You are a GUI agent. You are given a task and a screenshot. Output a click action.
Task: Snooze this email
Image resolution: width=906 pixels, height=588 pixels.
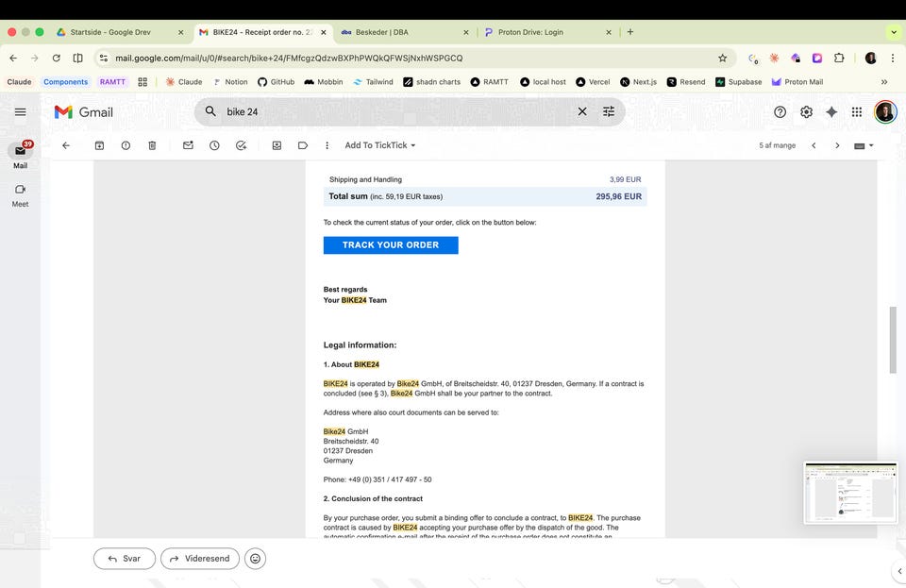click(x=214, y=145)
